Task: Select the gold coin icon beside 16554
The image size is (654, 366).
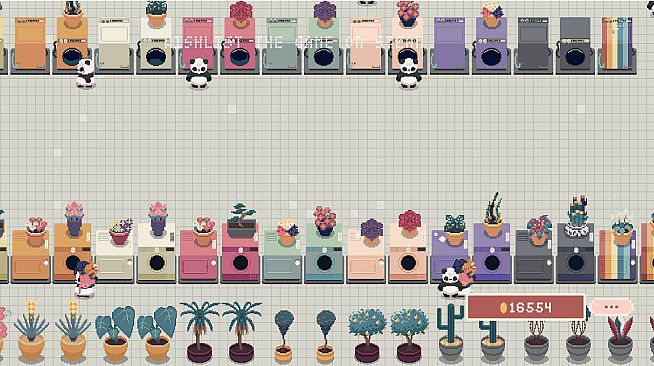Action: (503, 308)
